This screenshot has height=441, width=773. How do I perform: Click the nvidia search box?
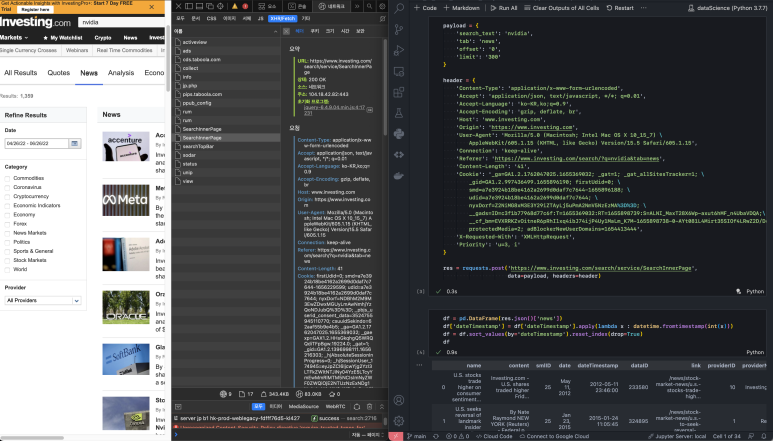coord(121,22)
